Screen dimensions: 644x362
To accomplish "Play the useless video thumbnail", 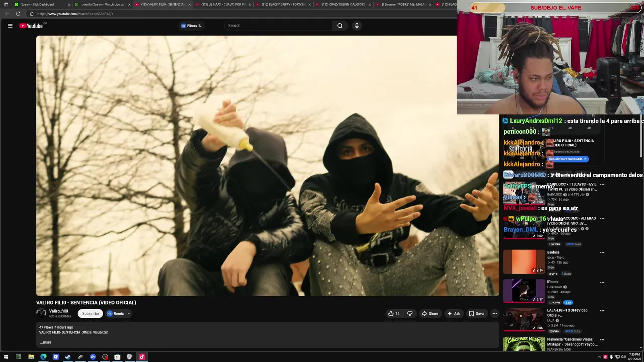I will 524,261.
